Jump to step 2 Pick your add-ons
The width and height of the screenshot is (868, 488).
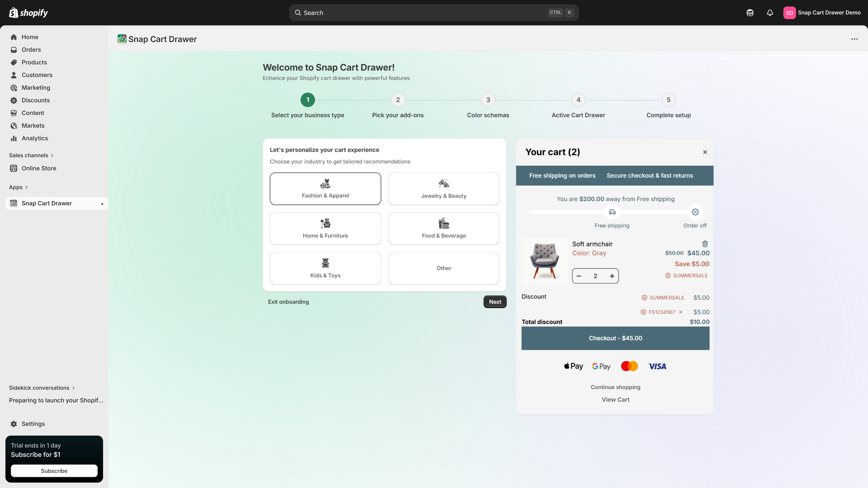click(398, 100)
